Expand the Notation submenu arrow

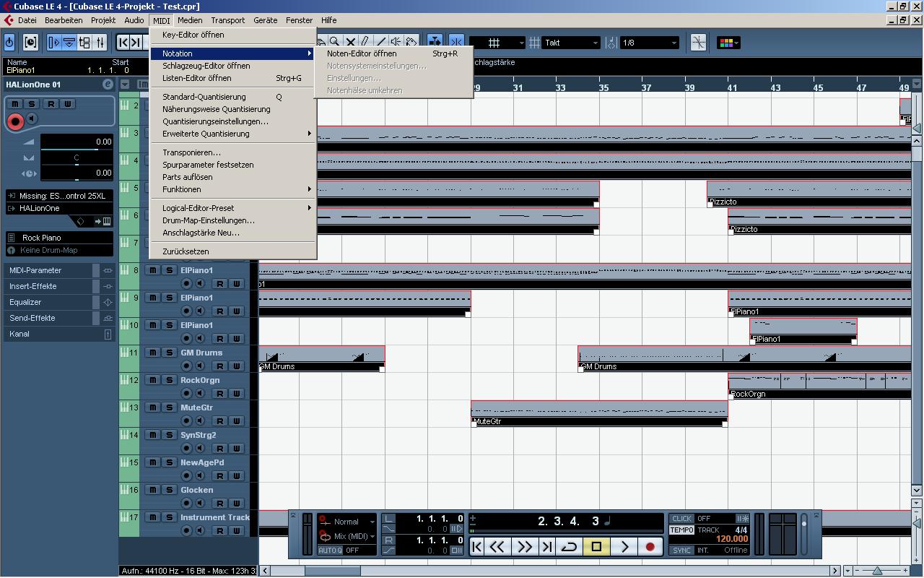[x=309, y=53]
